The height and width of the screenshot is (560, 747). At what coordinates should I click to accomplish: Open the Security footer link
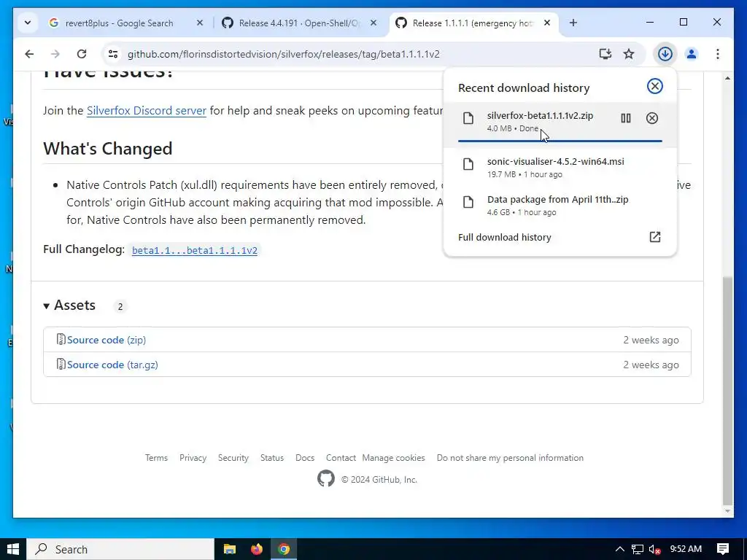233,458
